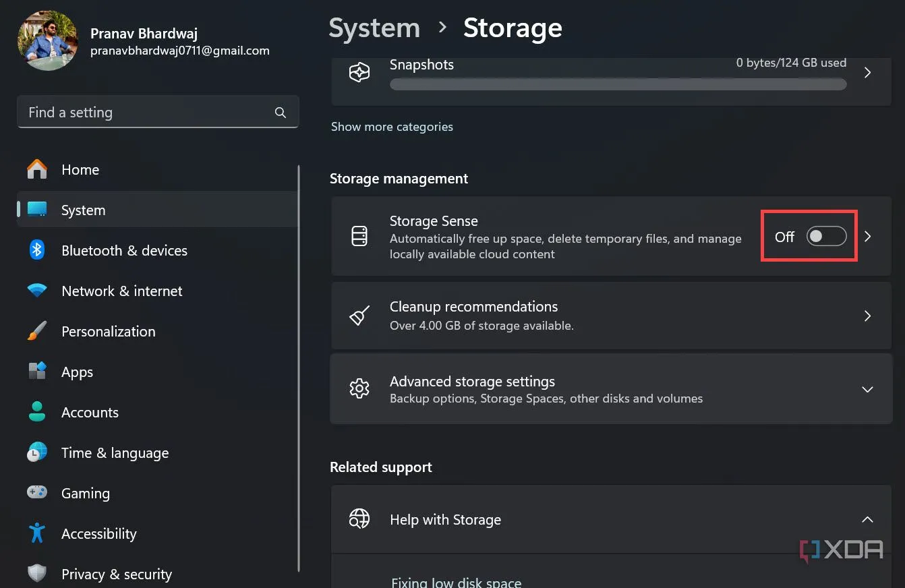Collapse the Help with Storage section
This screenshot has width=905, height=588.
click(867, 519)
